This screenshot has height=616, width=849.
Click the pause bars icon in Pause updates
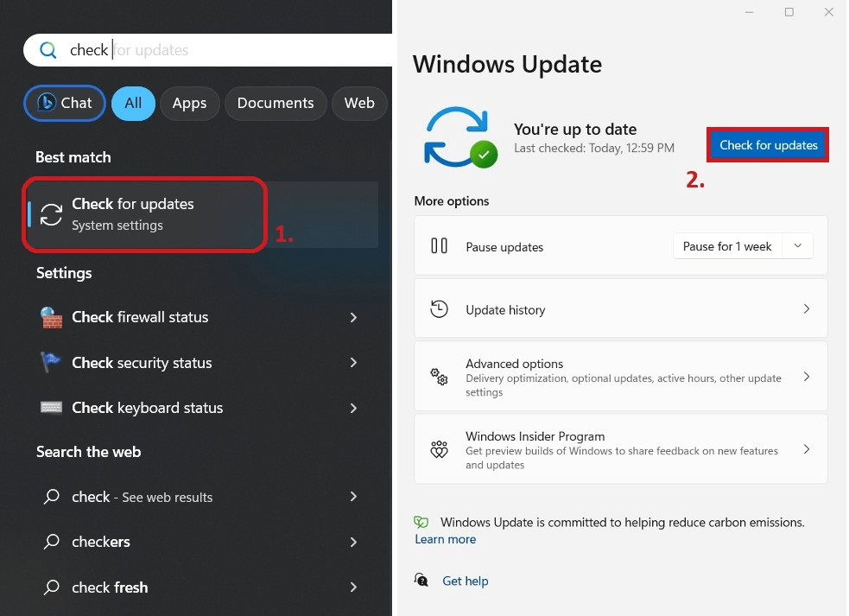(439, 246)
